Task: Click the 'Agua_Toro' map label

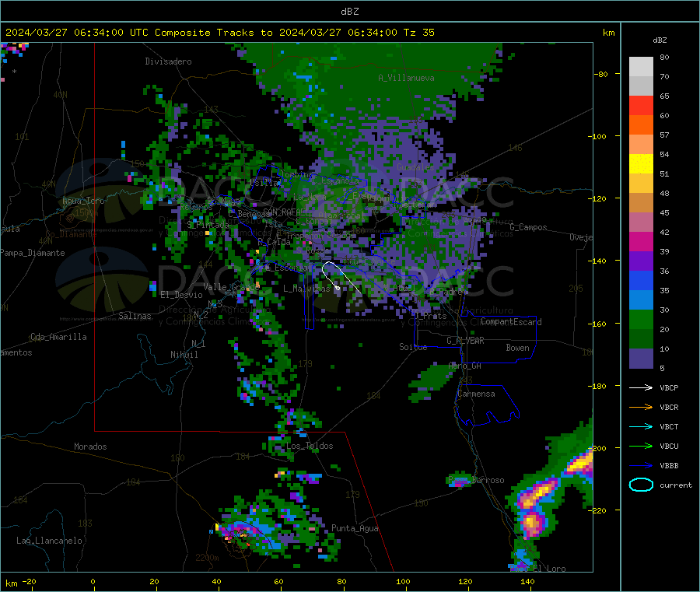Action: tap(83, 201)
